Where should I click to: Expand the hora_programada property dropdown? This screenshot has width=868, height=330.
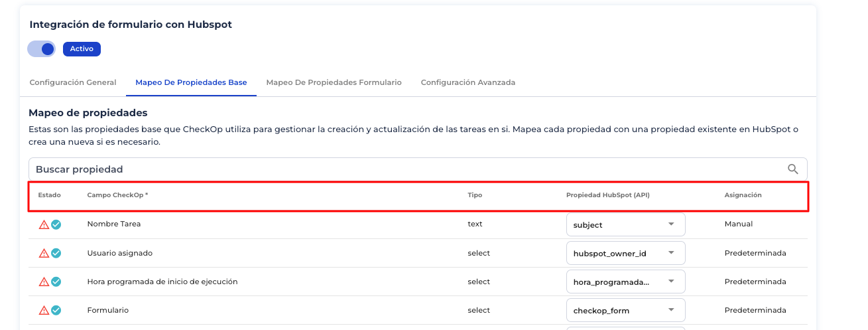point(625,282)
